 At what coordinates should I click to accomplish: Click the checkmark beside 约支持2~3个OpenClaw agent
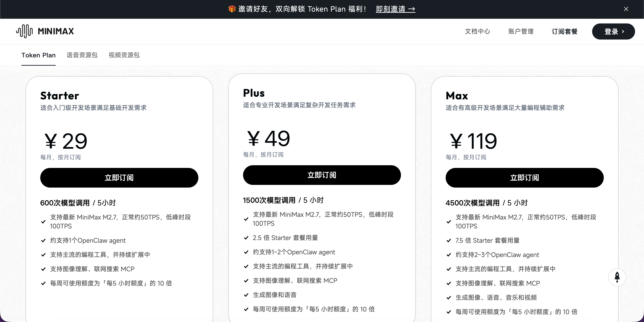tap(449, 255)
